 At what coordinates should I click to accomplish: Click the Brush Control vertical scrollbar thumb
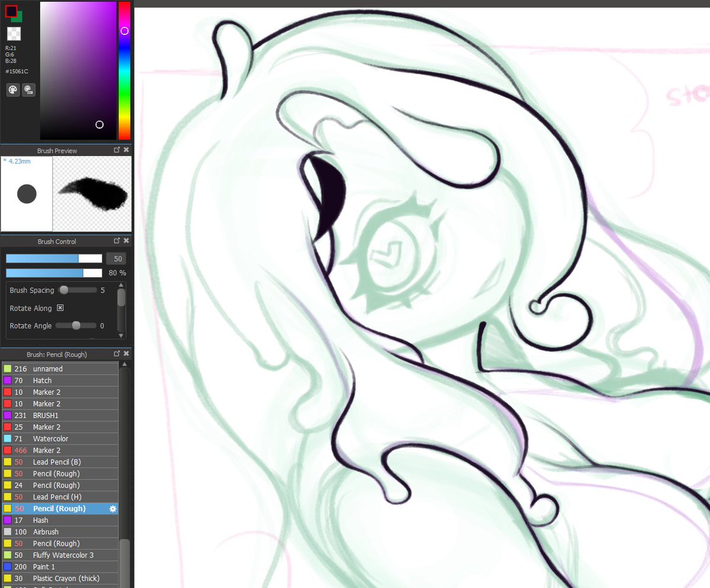121,298
